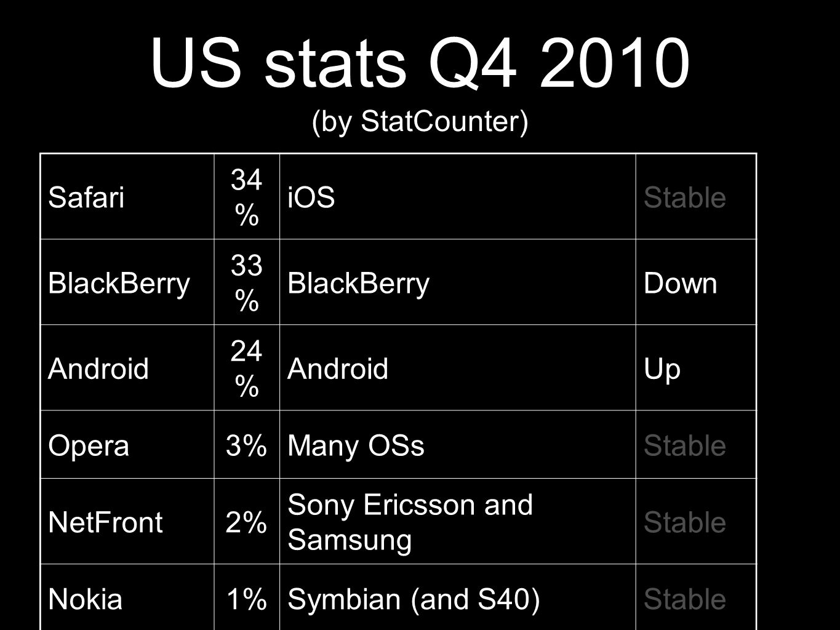Click the 2% cell beside NetFront

(x=247, y=521)
